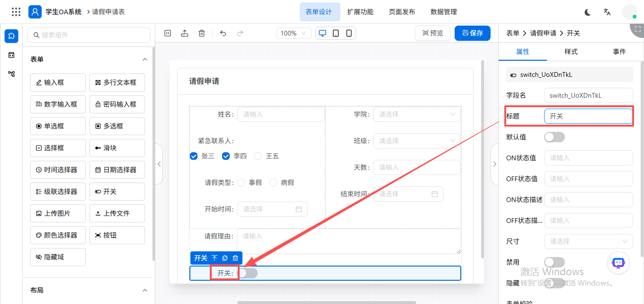This screenshot has width=644, height=304.
Task: Click the 字段名 input field
Action: 589,95
